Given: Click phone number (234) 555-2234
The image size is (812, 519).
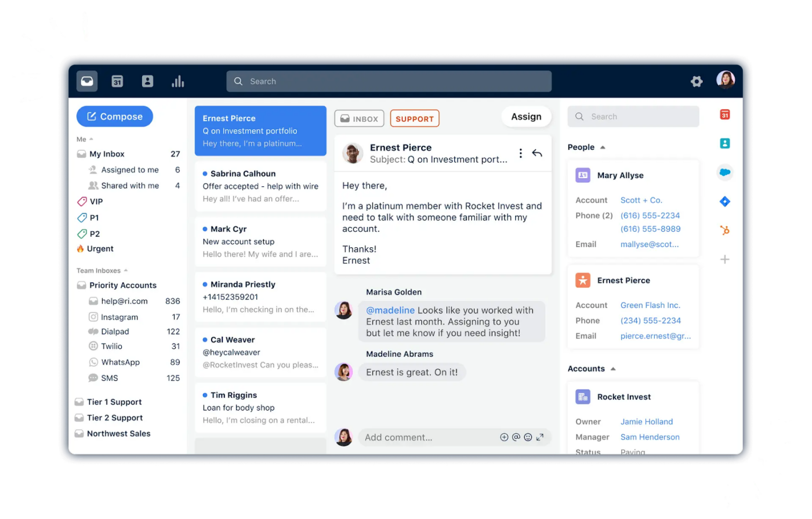Looking at the screenshot, I should click(x=651, y=320).
